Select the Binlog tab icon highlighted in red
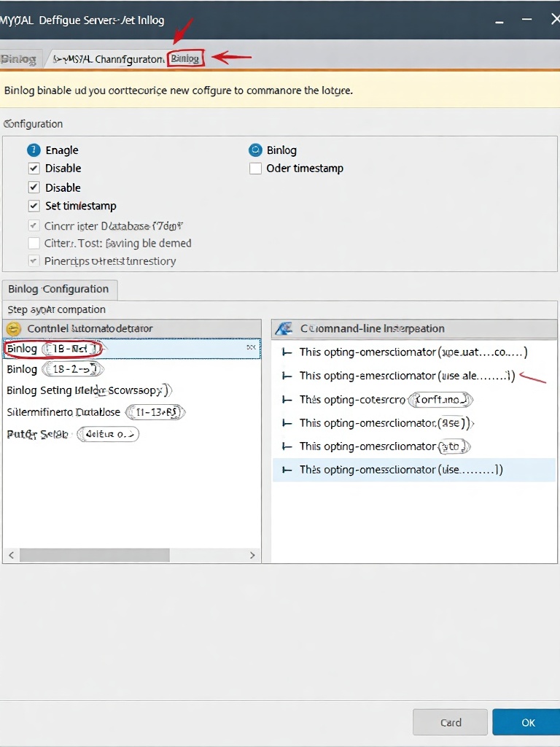 point(185,58)
